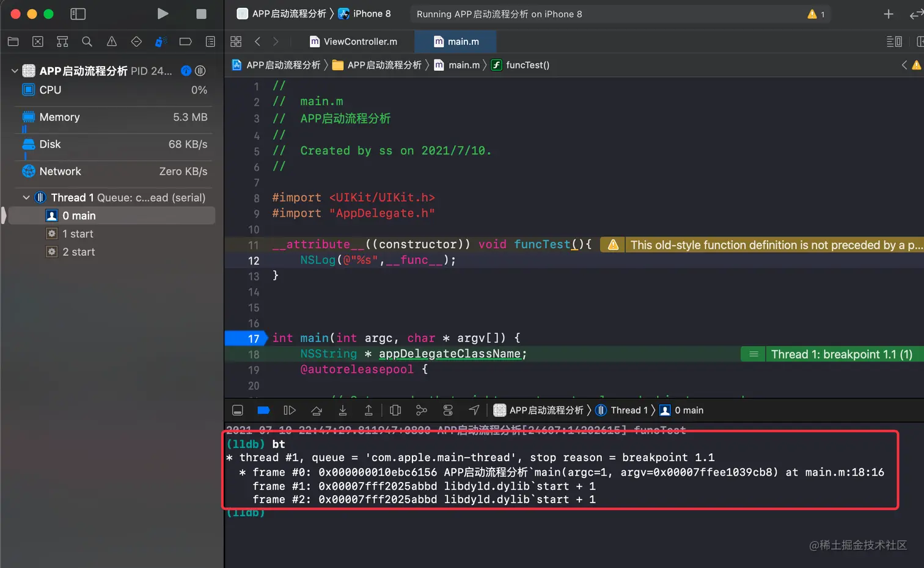This screenshot has width=924, height=568.
Task: Click the funcTest function name in code
Action: pos(542,244)
